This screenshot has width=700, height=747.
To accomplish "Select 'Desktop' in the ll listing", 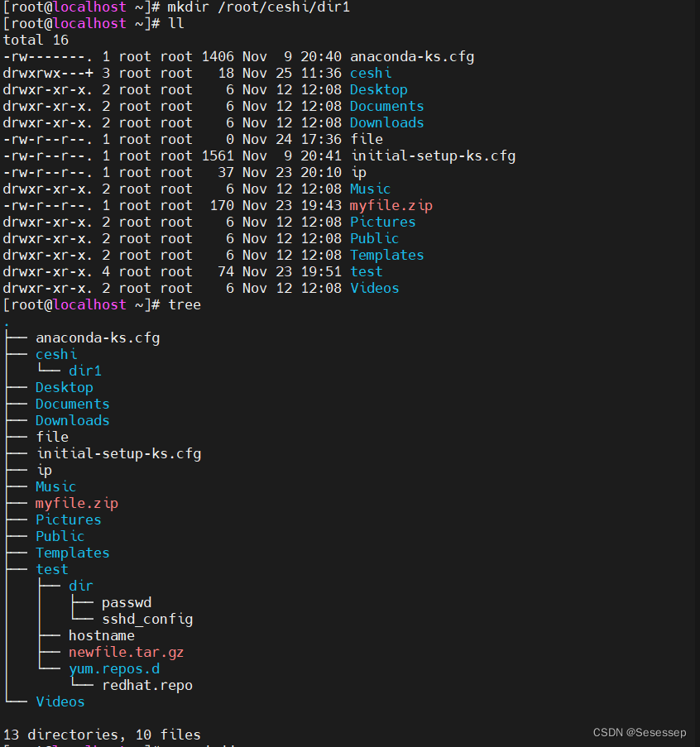I will tap(379, 90).
